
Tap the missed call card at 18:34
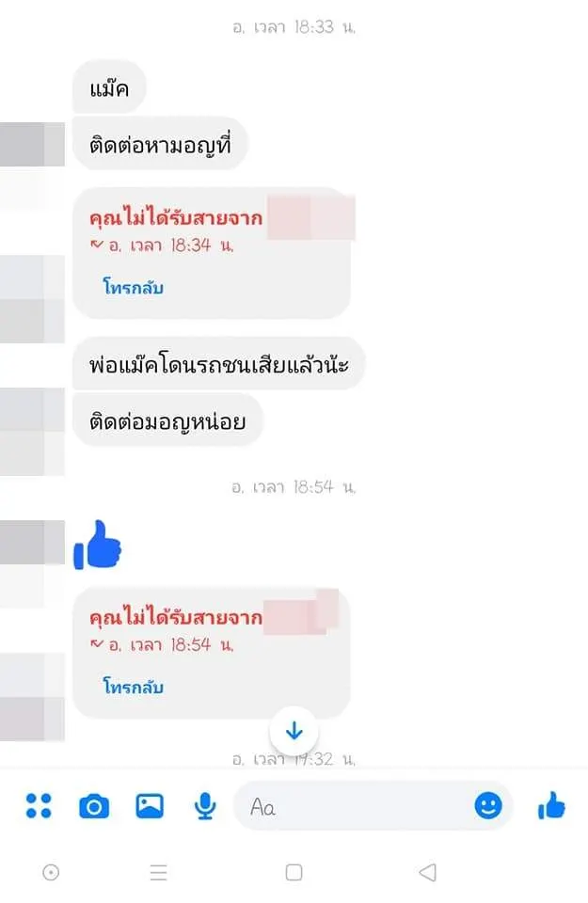pyautogui.click(x=212, y=253)
